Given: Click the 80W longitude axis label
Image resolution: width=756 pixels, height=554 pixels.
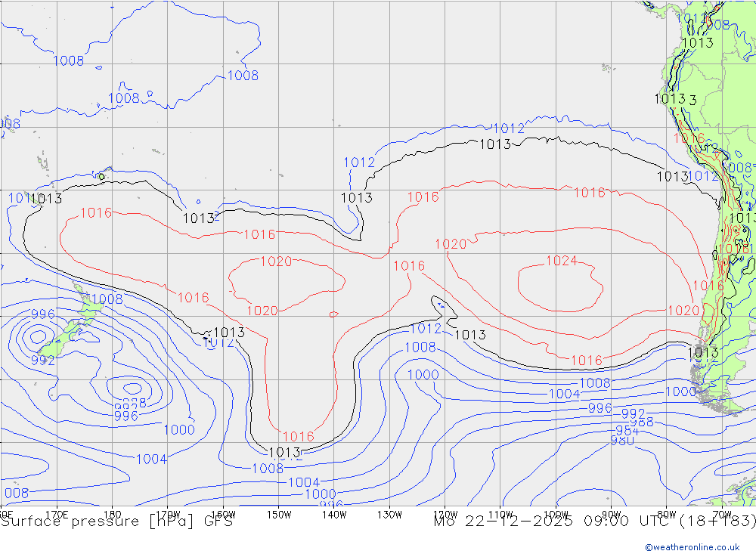Looking at the screenshot, I should pyautogui.click(x=667, y=515).
